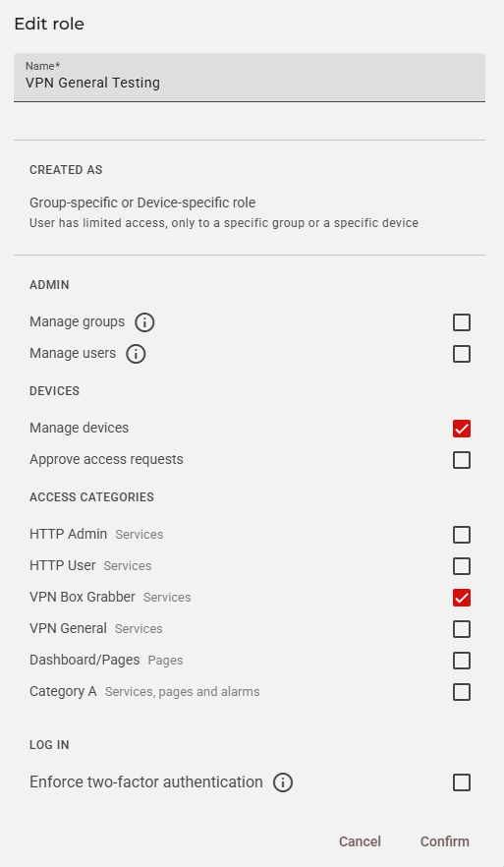Enable Enforce two-factor authentication checkbox
504x867 pixels.
point(462,782)
